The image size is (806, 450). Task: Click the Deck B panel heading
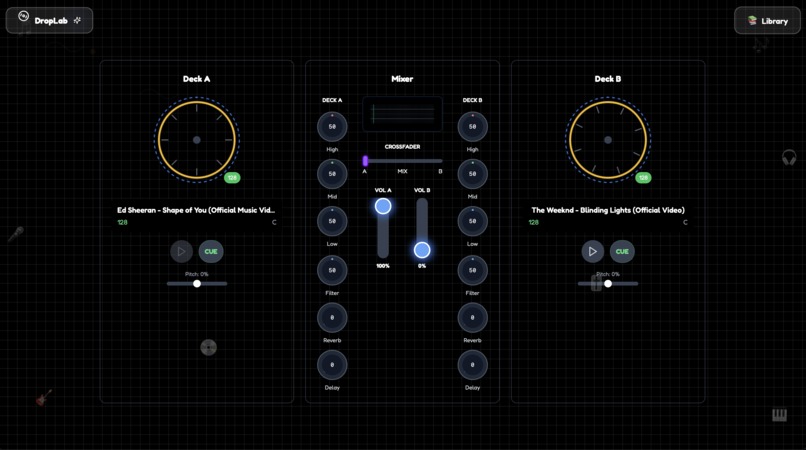click(608, 79)
